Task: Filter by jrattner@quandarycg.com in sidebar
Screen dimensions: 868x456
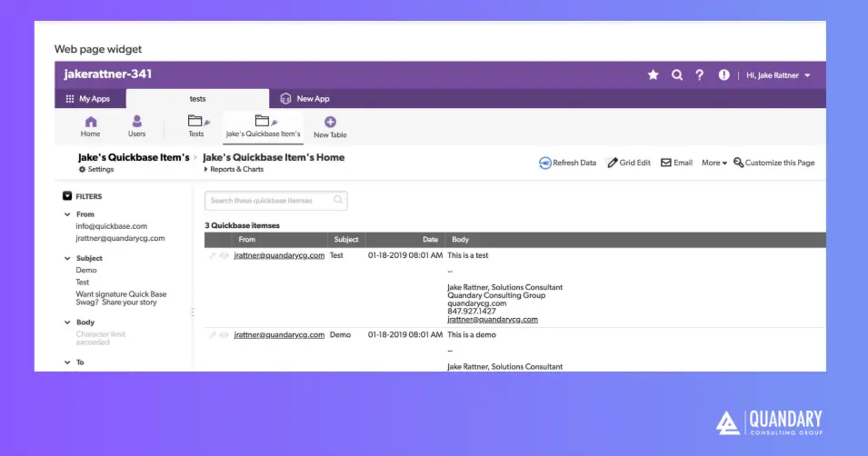Action: (x=120, y=239)
